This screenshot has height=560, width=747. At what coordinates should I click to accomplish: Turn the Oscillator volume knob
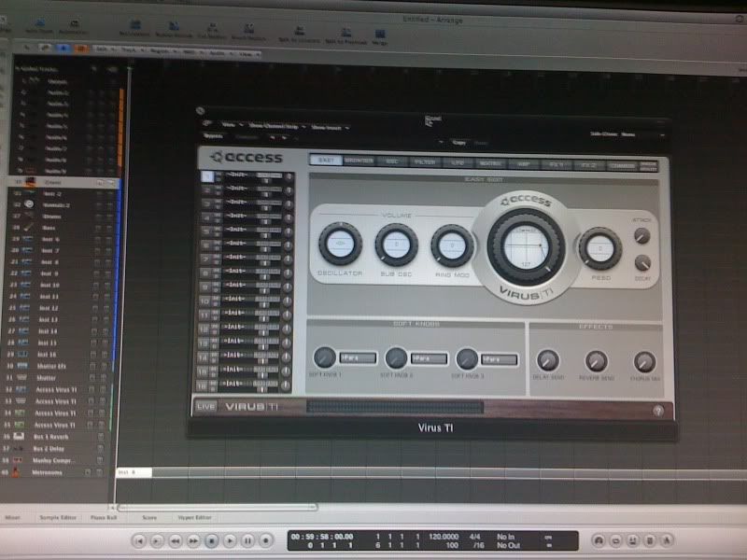[x=340, y=245]
